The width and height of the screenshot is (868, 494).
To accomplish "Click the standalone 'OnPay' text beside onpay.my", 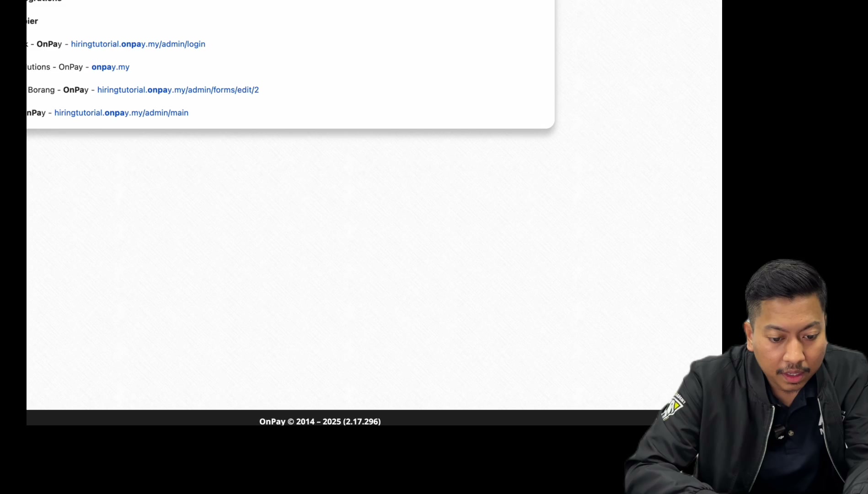I will 70,67.
